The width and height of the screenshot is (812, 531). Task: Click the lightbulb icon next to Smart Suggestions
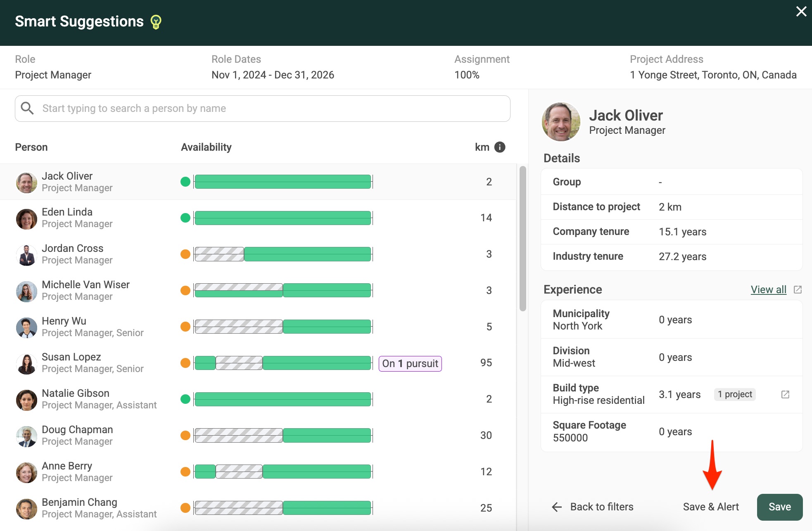[x=156, y=22]
